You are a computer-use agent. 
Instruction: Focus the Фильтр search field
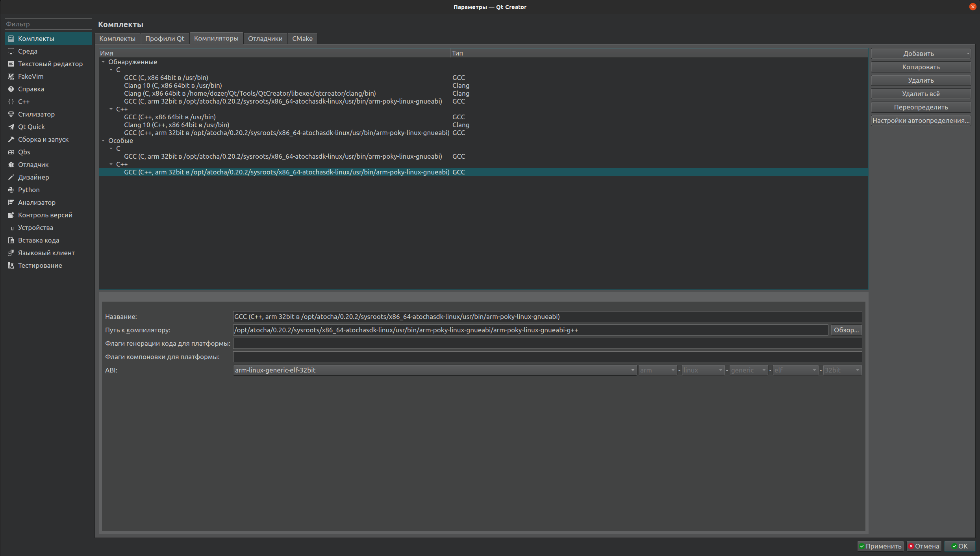click(48, 24)
